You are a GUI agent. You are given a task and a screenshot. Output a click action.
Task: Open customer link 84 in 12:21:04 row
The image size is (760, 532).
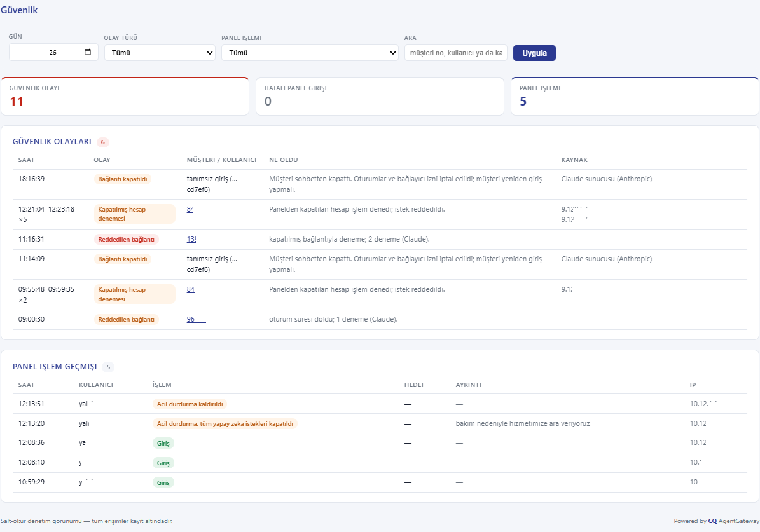coord(190,209)
